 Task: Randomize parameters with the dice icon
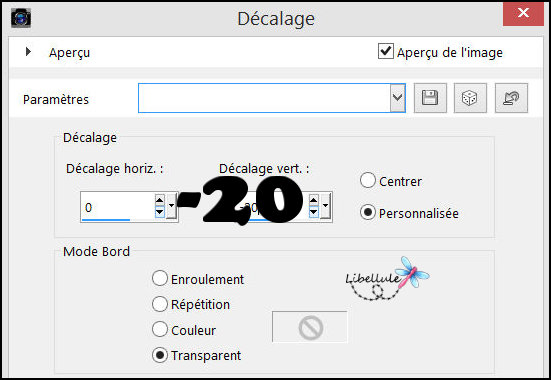(470, 98)
